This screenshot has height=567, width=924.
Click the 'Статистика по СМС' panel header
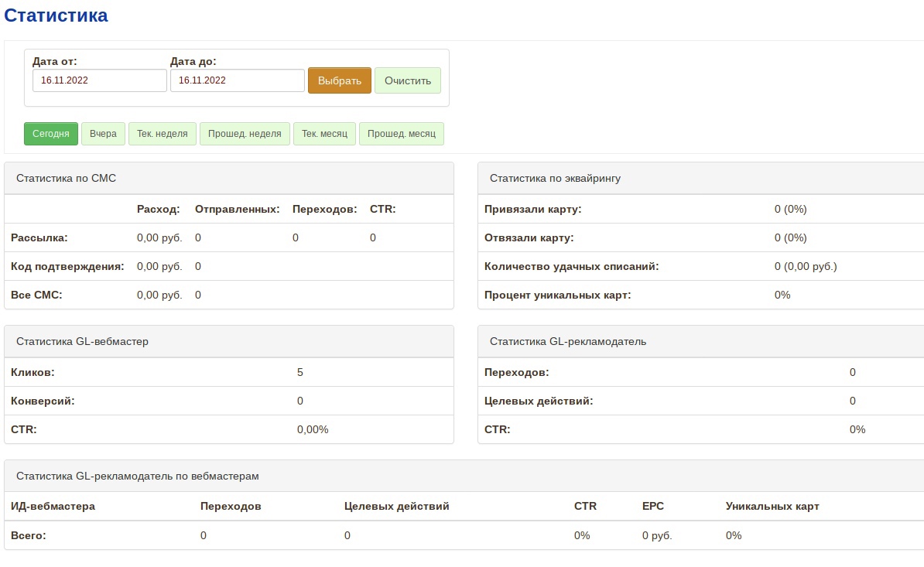pyautogui.click(x=67, y=179)
